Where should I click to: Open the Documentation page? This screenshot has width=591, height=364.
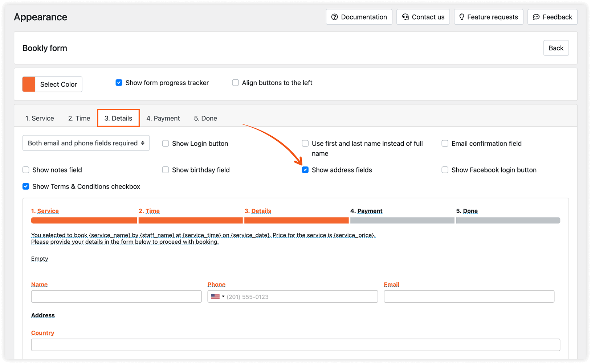click(x=359, y=17)
